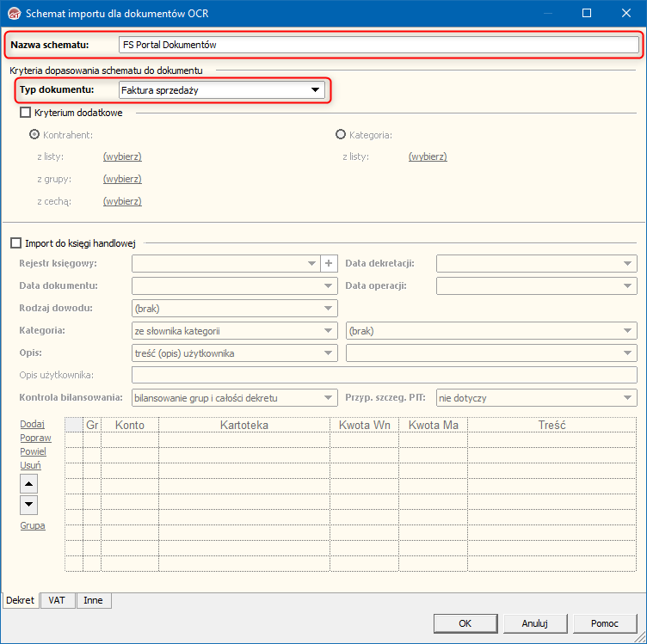Screen dimensions: 647x644
Task: Click the Usuń link
Action: pos(30,465)
